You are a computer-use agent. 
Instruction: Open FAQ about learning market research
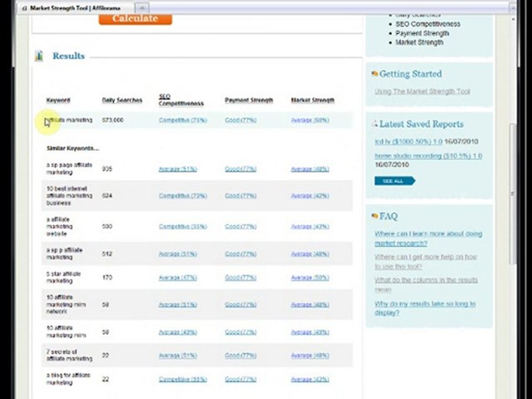[428, 238]
